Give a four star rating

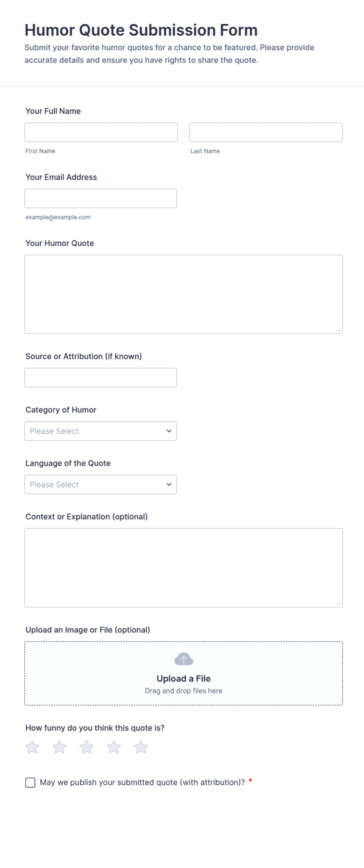click(114, 747)
